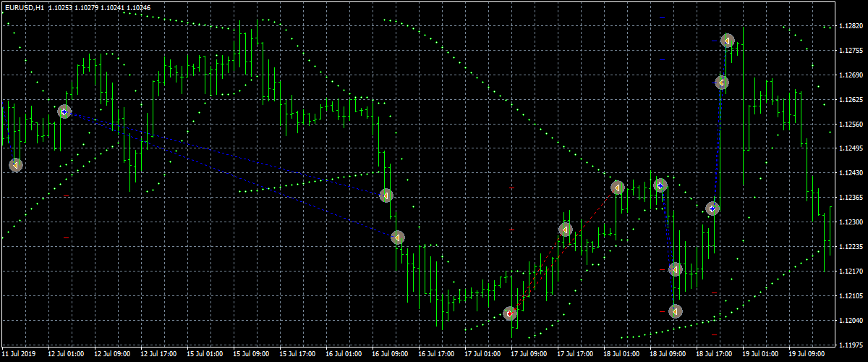This screenshot has width=868, height=362.
Task: Click time label 15 Jul 09:00
Action: [250, 355]
